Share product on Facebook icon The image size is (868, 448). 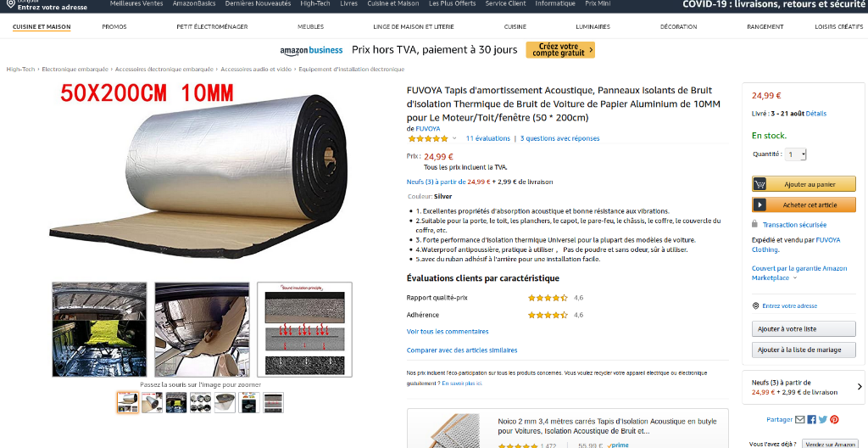[x=811, y=420]
